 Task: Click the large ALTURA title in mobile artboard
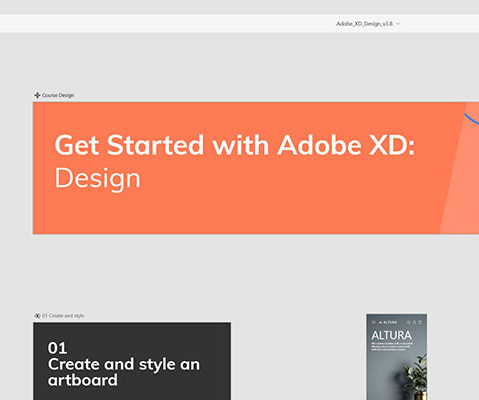392,335
